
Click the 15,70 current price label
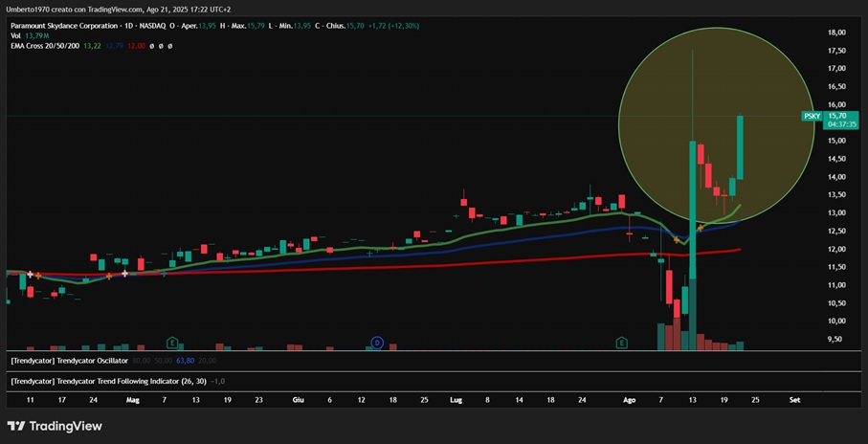pos(836,115)
